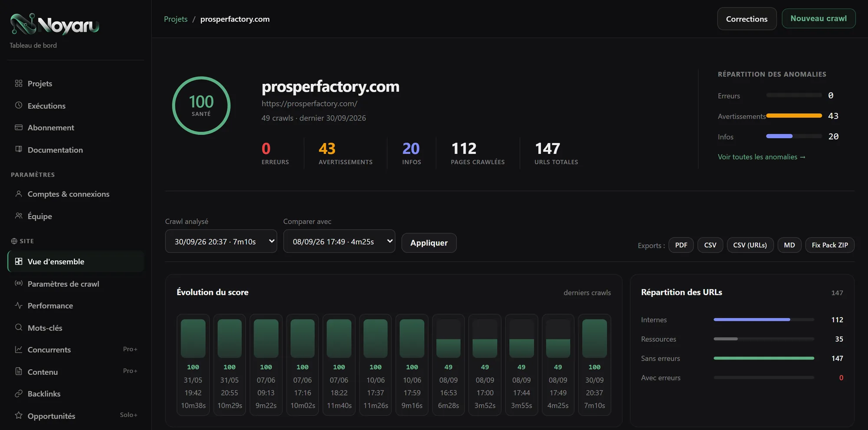
Task: Open the Comparer avec dropdown
Action: click(339, 241)
